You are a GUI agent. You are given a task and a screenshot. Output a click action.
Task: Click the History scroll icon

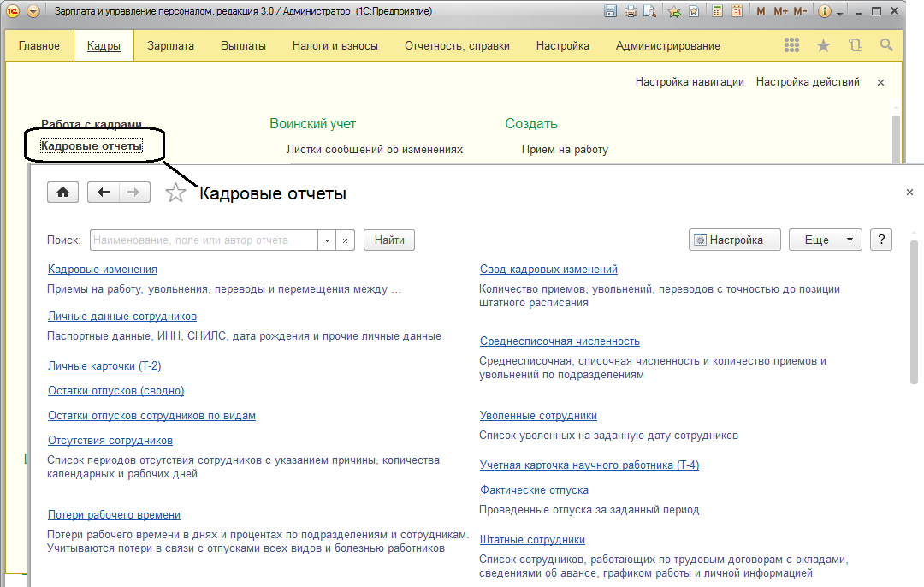(855, 45)
